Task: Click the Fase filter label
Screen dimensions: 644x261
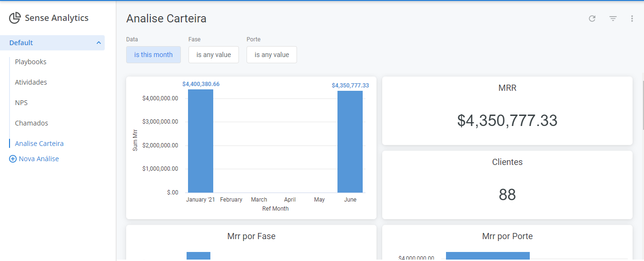Action: (x=194, y=39)
